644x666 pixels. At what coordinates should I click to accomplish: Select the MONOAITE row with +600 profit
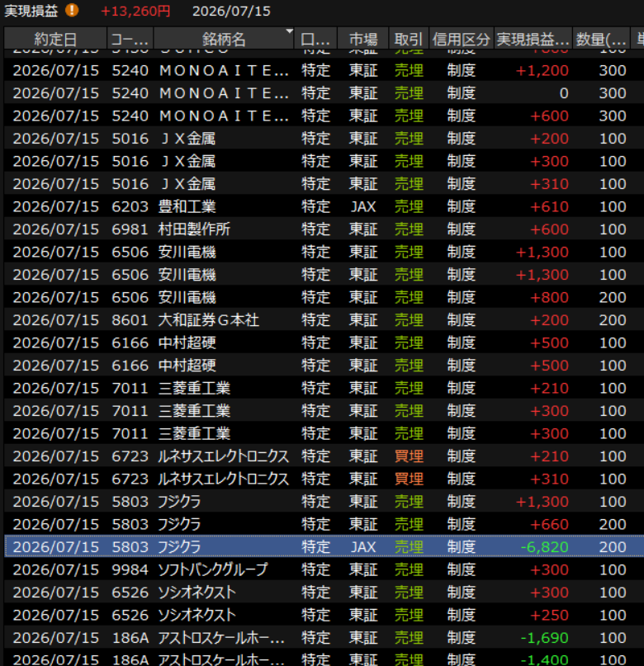324,116
